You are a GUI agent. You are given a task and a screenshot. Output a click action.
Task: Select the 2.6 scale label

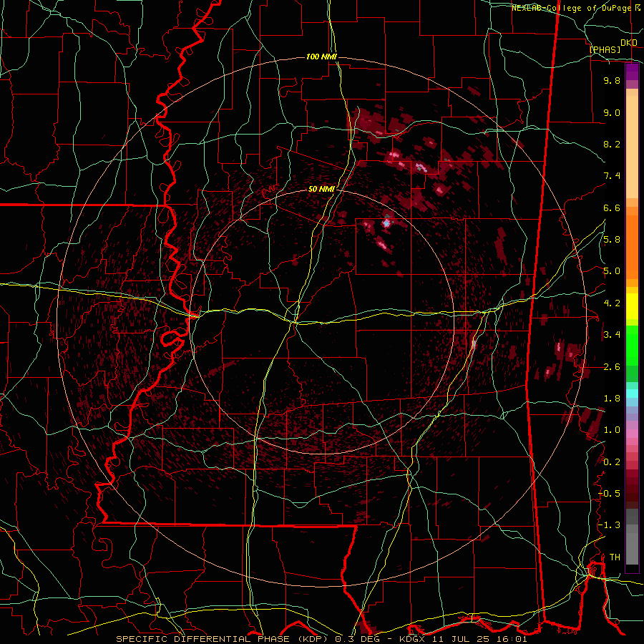(612, 366)
